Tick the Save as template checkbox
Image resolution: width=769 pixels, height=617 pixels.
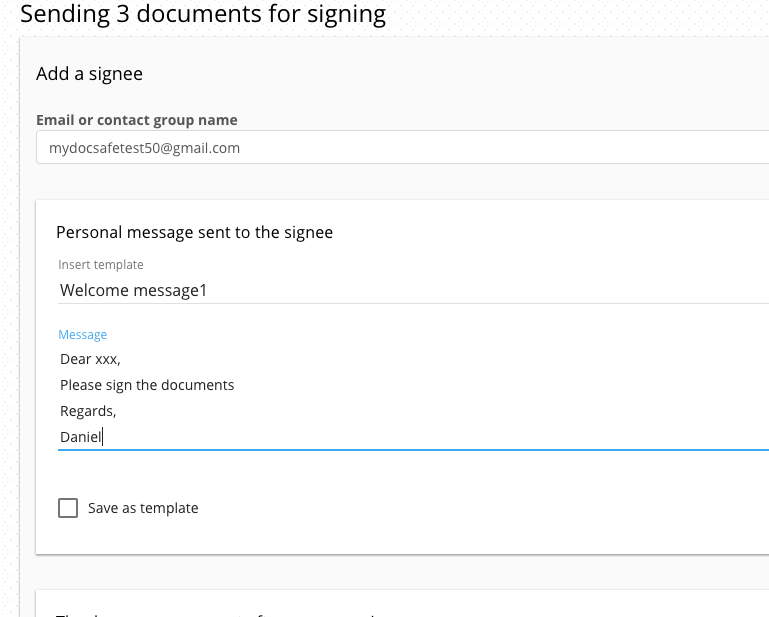tap(68, 508)
